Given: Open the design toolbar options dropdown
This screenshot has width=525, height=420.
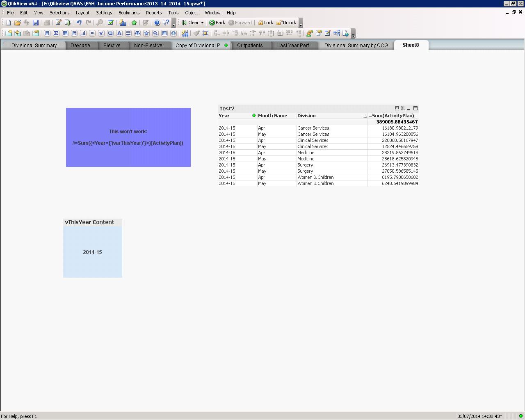Looking at the screenshot, I should (x=354, y=34).
